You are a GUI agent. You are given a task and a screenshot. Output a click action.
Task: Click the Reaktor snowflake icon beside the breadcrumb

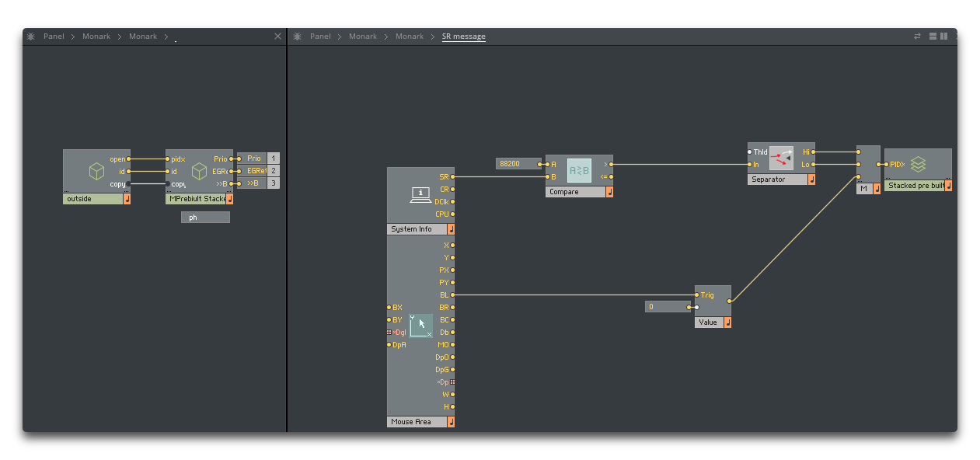(298, 36)
